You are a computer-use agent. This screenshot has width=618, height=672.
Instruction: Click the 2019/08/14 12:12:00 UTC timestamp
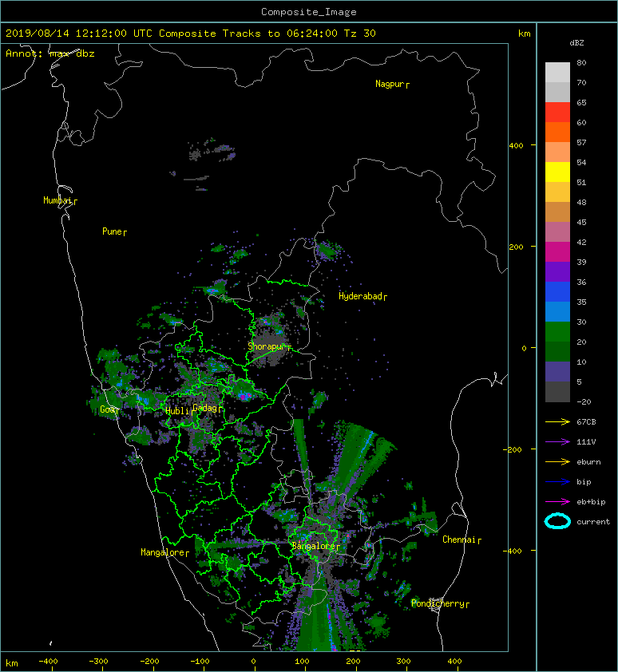[x=79, y=34]
